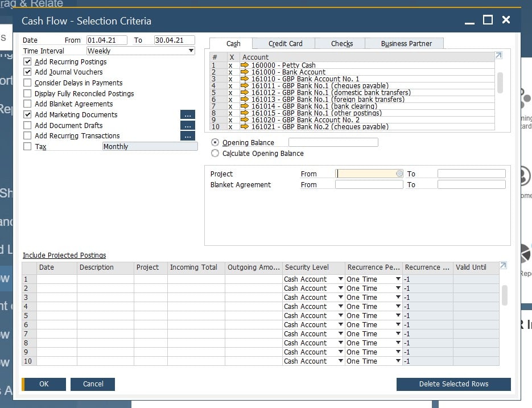
Task: Click the expand icon above the account list
Action: pyautogui.click(x=499, y=56)
